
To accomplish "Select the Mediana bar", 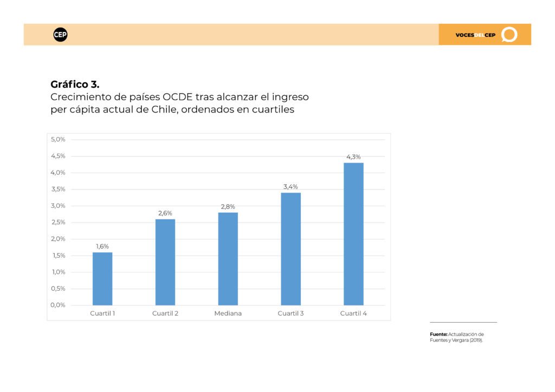I will 228,259.
